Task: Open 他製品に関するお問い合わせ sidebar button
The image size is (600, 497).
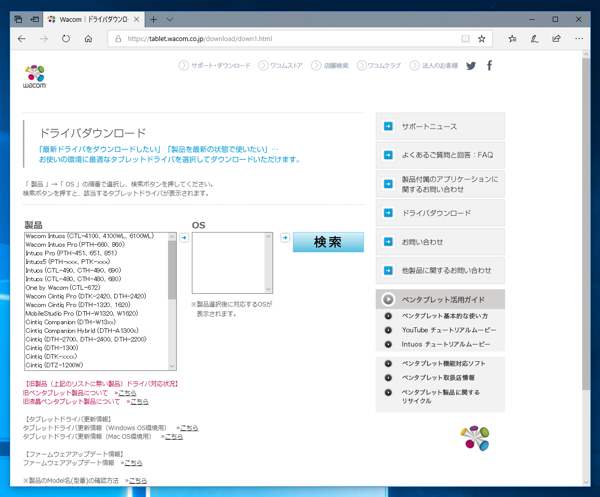Action: [x=440, y=270]
